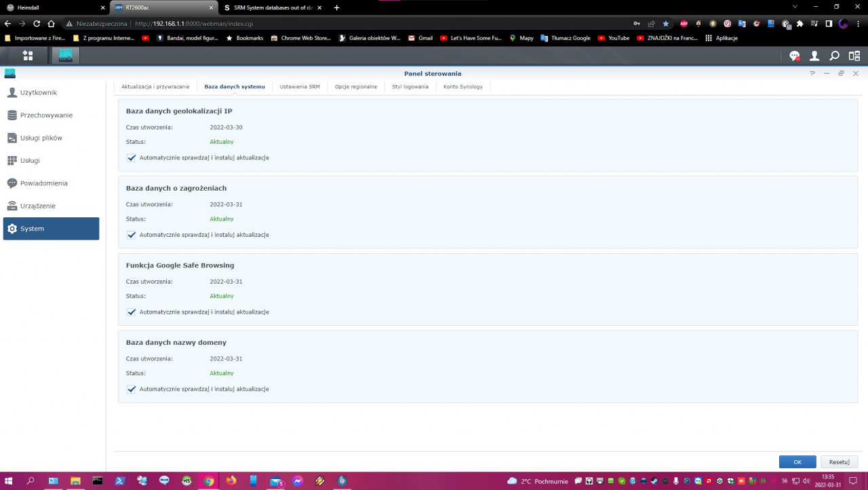Image resolution: width=868 pixels, height=490 pixels.
Task: Click the Resetuj button
Action: point(839,462)
